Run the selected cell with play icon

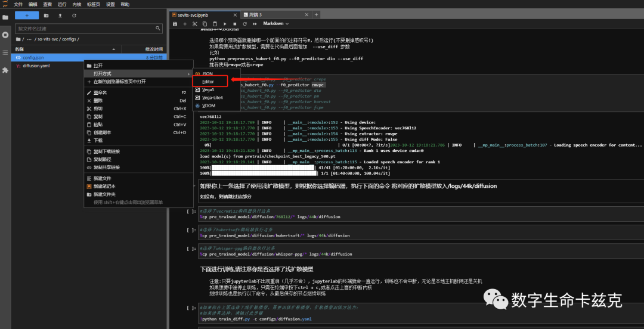click(x=225, y=24)
